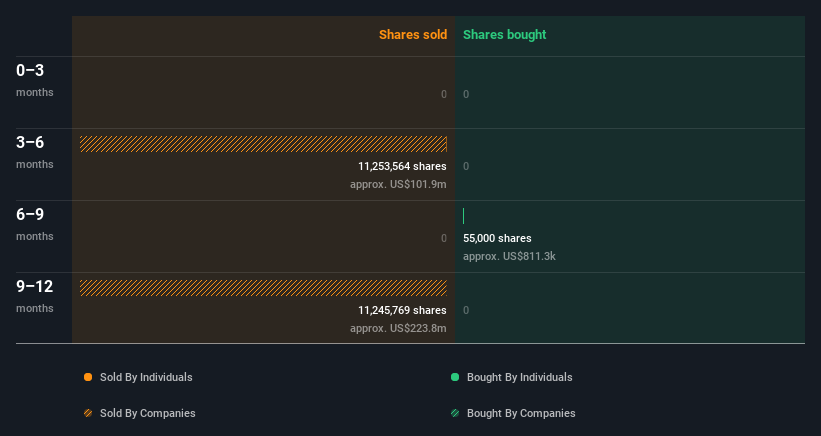The height and width of the screenshot is (436, 821).
Task: Select the 'approx. US$101.9m' text
Action: click(x=398, y=184)
